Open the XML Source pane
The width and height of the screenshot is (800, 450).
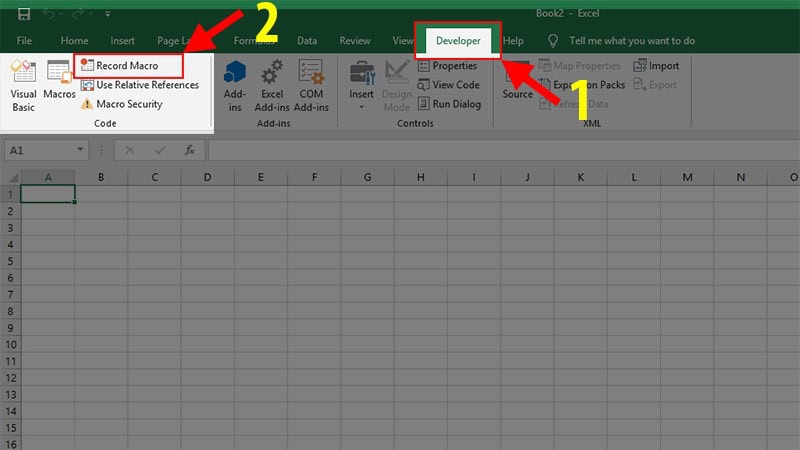[x=517, y=82]
